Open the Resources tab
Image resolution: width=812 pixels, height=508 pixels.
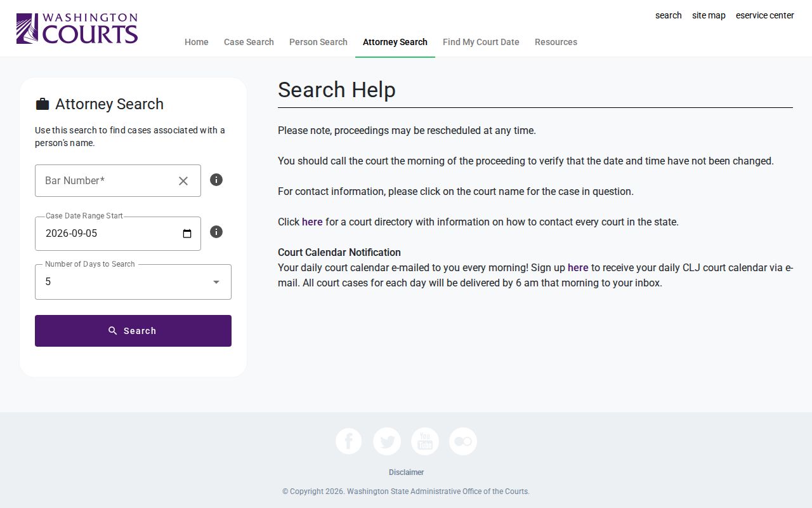pos(556,42)
